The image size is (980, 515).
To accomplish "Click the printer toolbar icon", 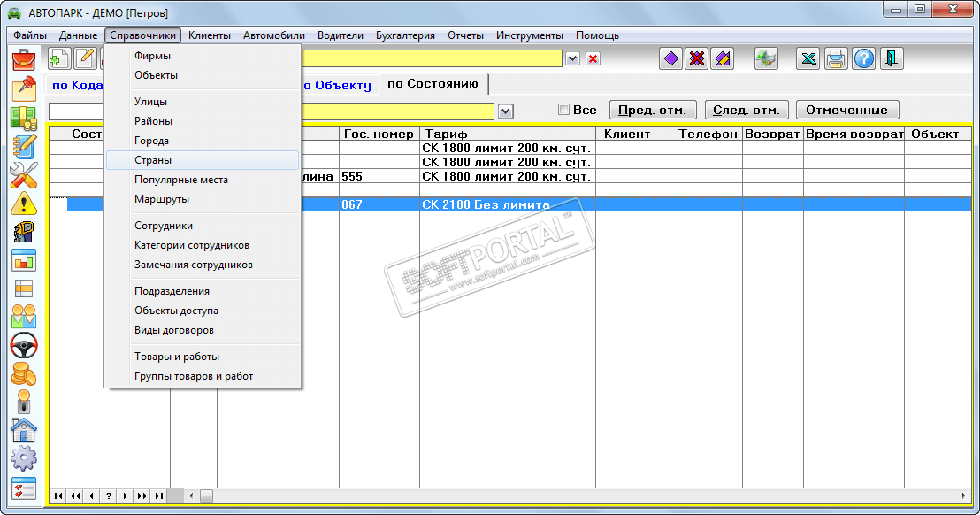I will [x=836, y=58].
